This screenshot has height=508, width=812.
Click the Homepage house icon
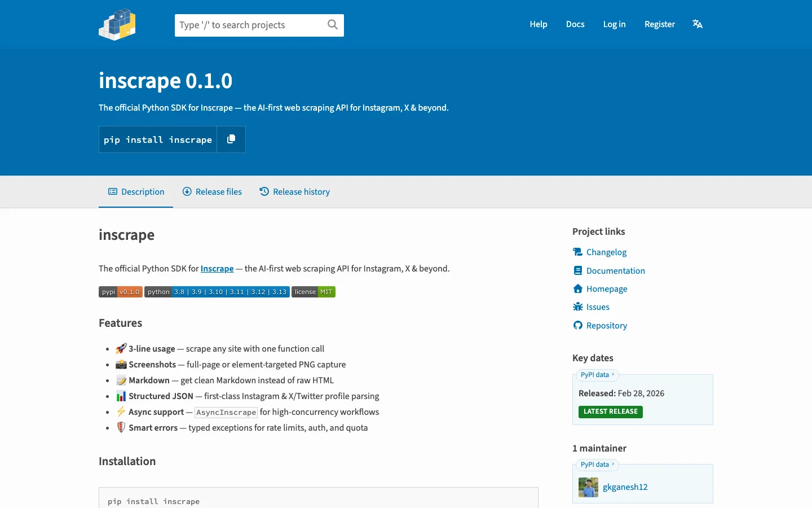[577, 289]
